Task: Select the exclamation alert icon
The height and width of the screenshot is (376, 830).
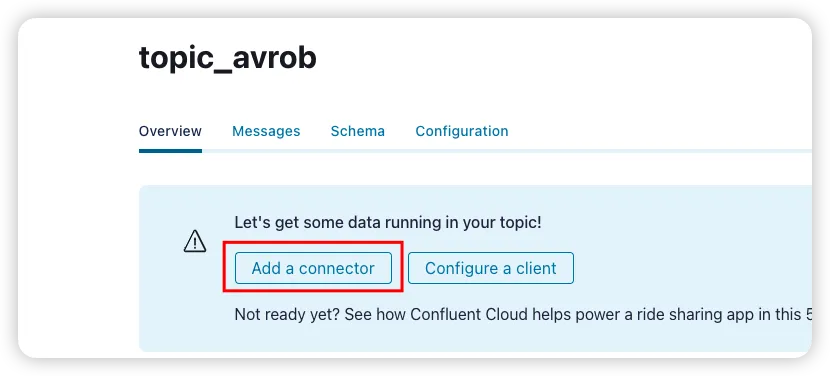Action: [x=195, y=241]
